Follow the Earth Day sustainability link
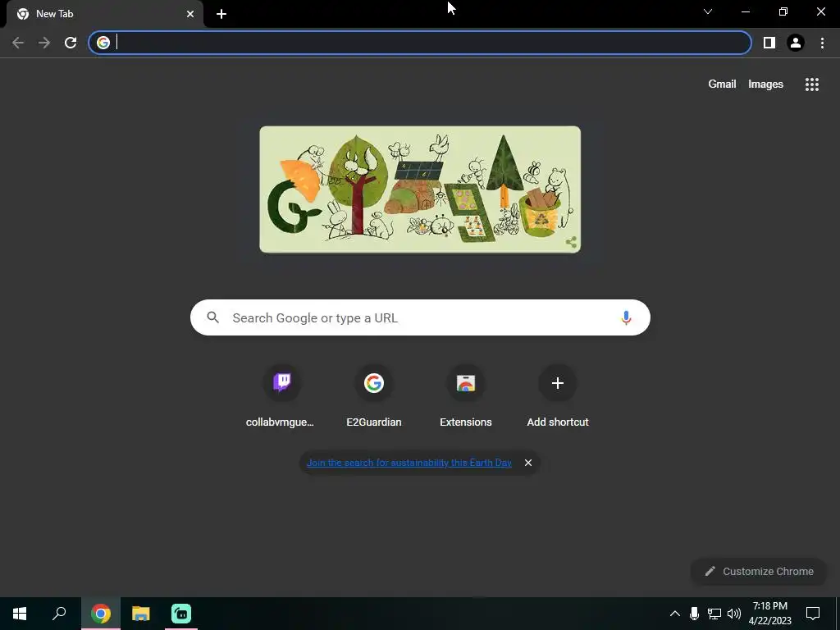Image resolution: width=840 pixels, height=630 pixels. pos(409,463)
